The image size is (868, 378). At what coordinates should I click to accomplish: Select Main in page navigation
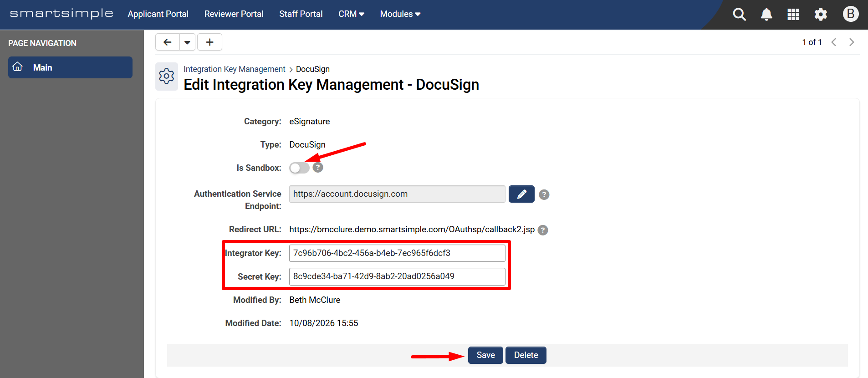[x=70, y=67]
